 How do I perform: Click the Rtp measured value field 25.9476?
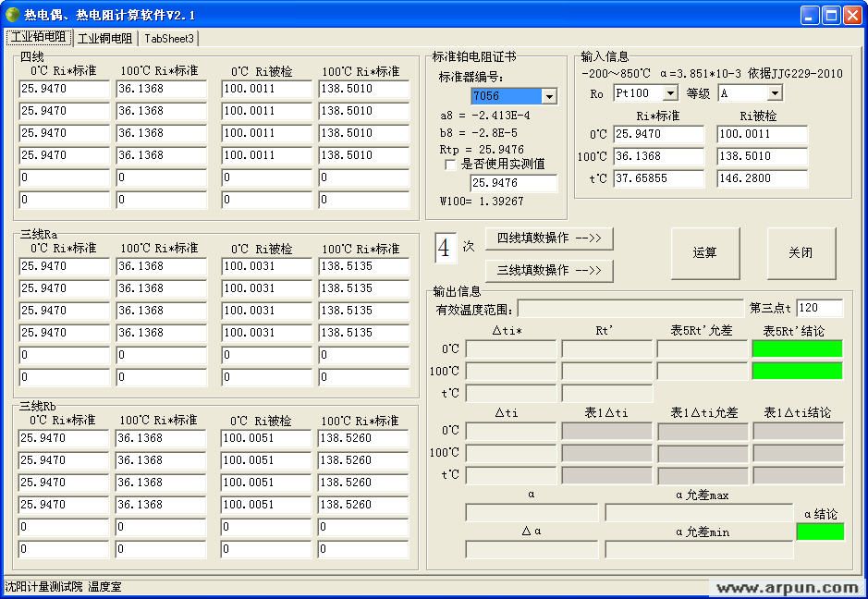tap(514, 183)
